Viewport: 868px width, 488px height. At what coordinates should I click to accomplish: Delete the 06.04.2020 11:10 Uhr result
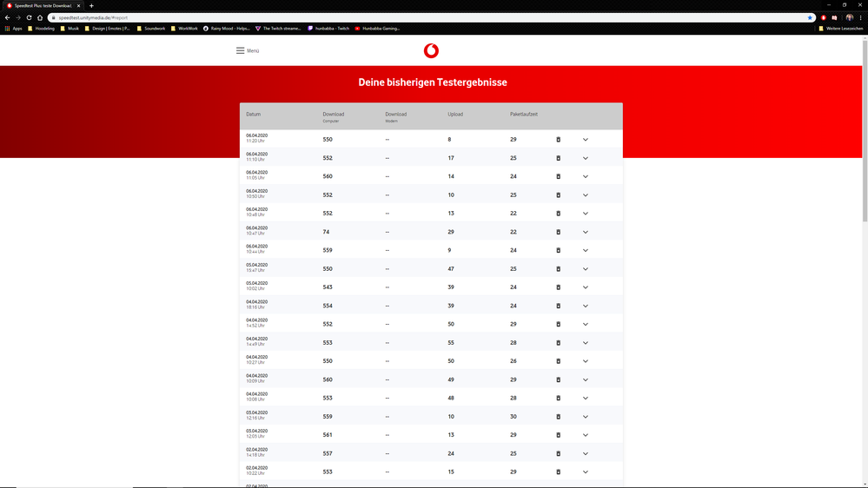(x=558, y=158)
